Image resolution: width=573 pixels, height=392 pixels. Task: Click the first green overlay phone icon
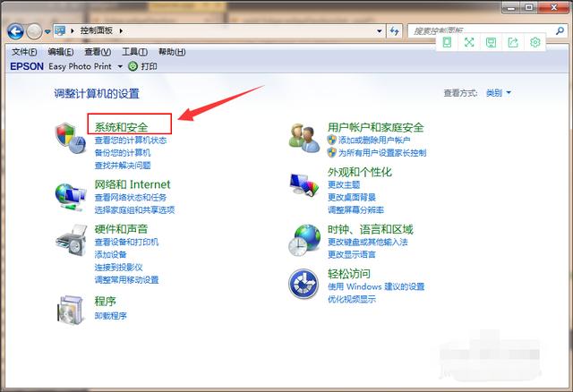447,42
